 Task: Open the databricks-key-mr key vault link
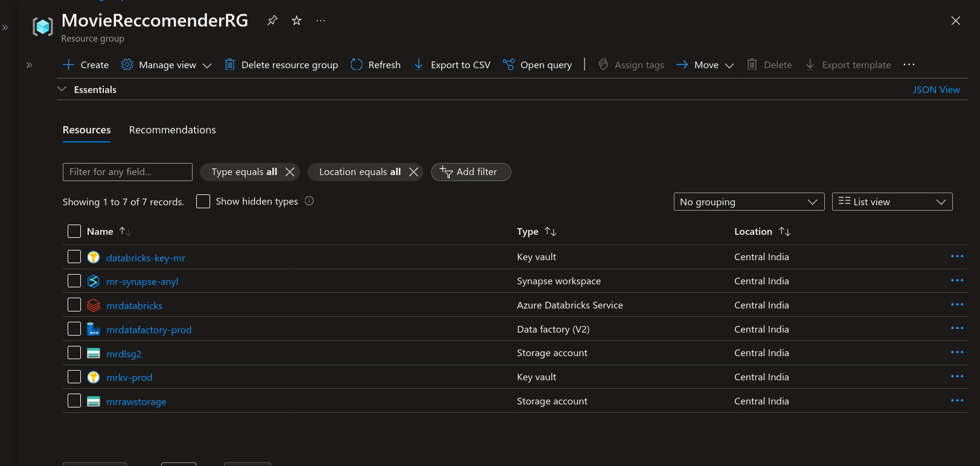146,258
